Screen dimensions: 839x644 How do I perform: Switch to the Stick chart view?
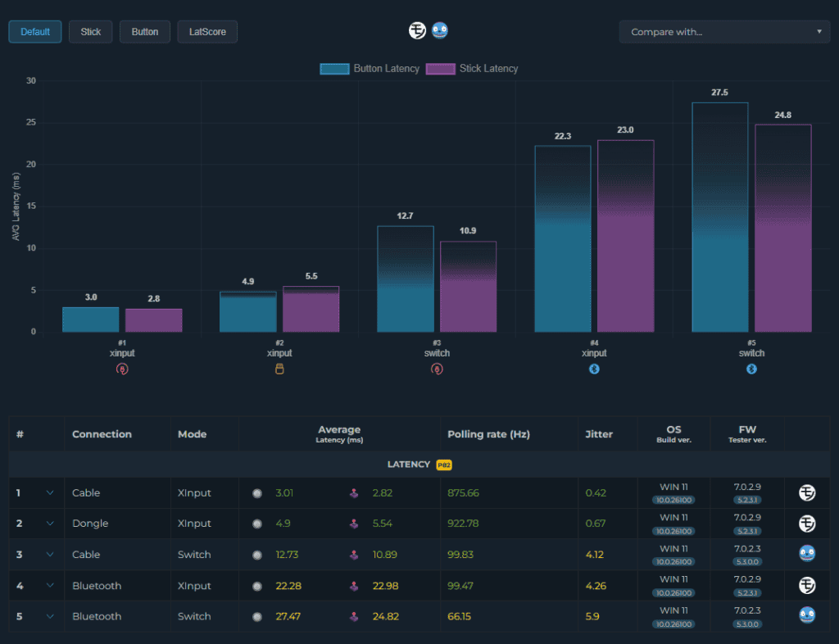(90, 32)
